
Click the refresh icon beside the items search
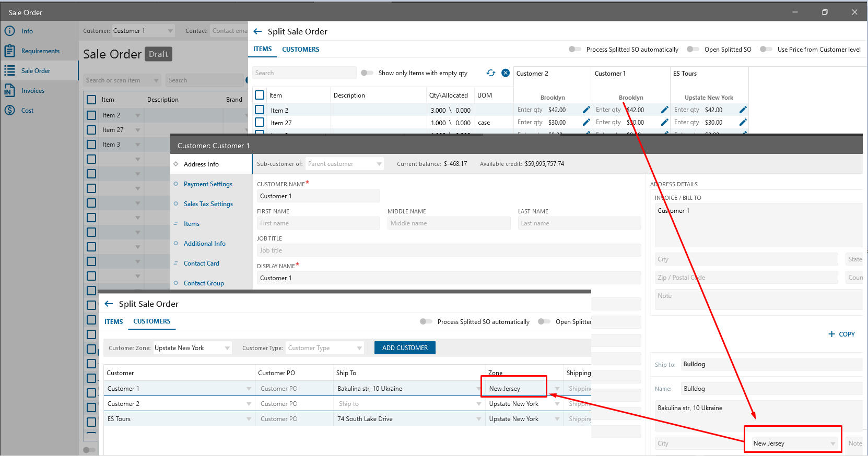[490, 73]
